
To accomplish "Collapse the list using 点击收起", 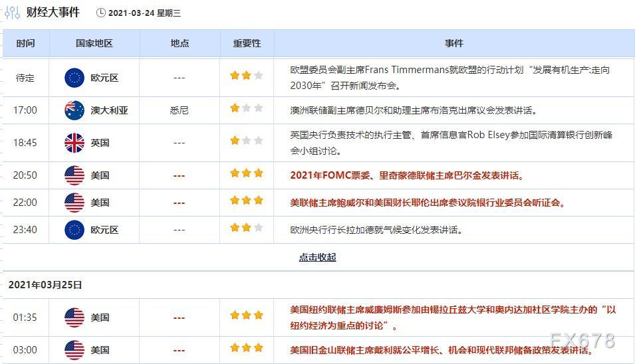I will tap(317, 257).
